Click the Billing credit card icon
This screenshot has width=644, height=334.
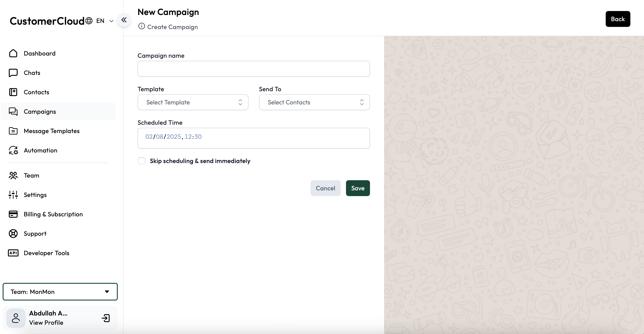(13, 214)
